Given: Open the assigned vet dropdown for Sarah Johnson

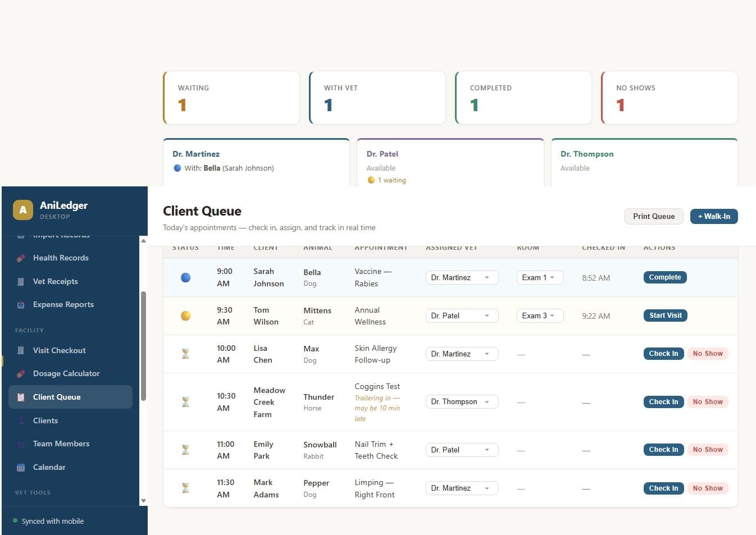Looking at the screenshot, I should [462, 277].
